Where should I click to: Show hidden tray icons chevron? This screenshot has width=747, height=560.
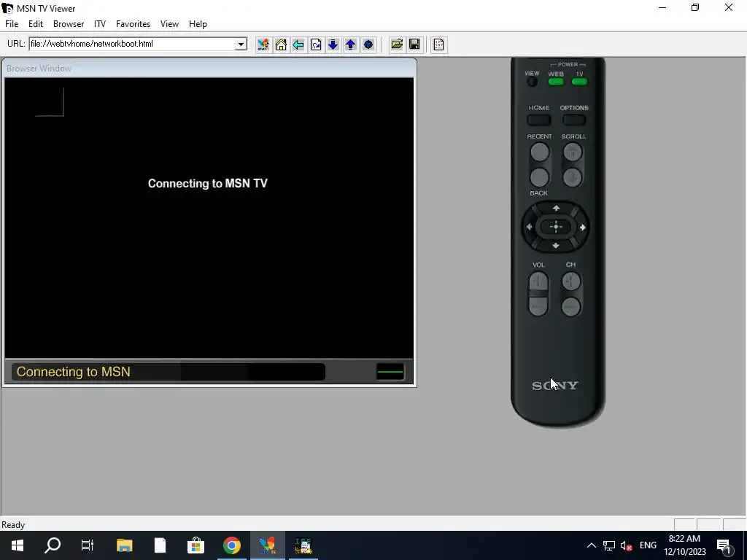591,545
